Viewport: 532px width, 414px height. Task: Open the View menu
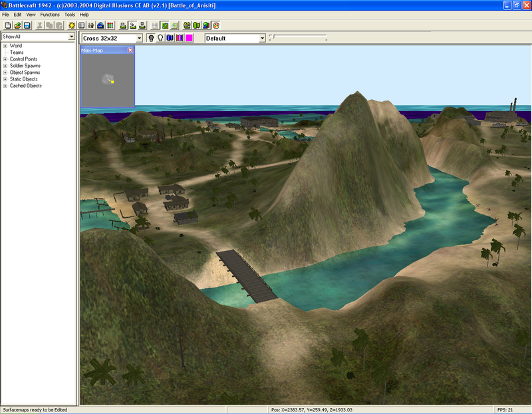(x=31, y=15)
